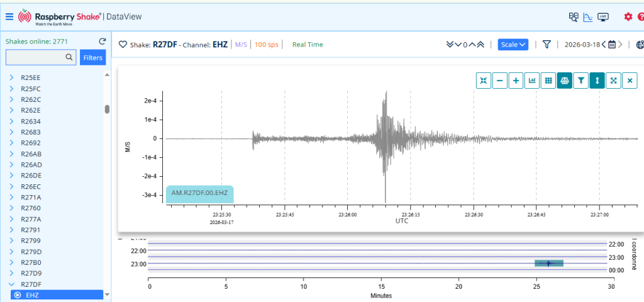Screen dimensions: 644x302
Task: Go to previous day using left arrow
Action: [604, 45]
